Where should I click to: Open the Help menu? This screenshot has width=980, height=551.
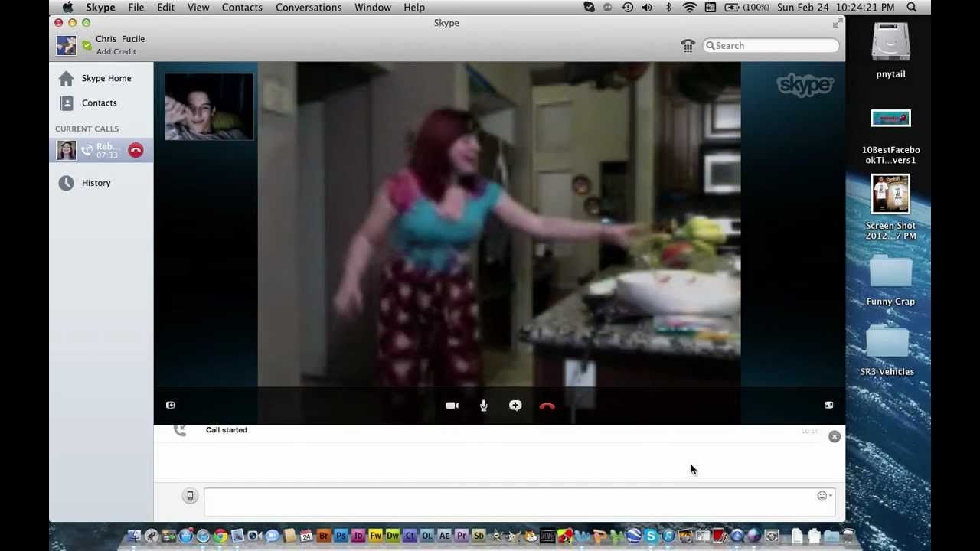[x=414, y=8]
